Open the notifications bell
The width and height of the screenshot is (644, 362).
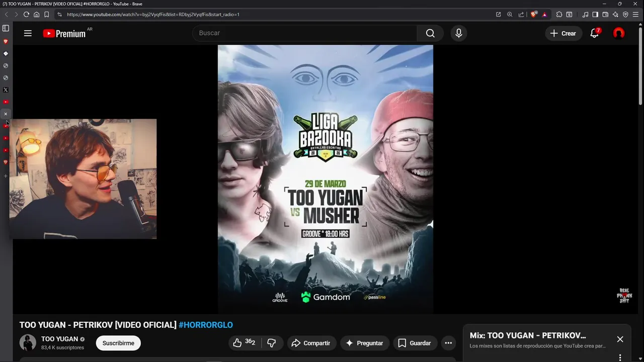pos(594,33)
